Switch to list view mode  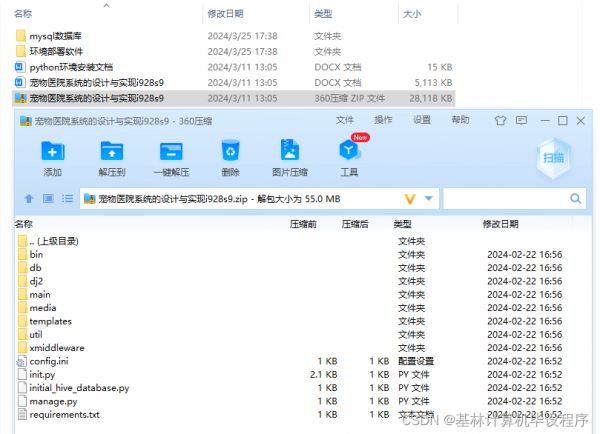[x=67, y=198]
